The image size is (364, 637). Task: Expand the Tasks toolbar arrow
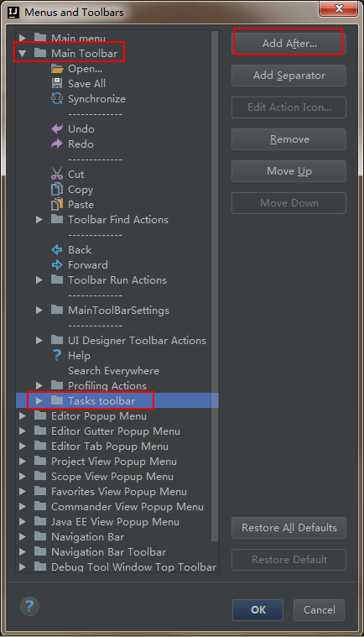[39, 401]
